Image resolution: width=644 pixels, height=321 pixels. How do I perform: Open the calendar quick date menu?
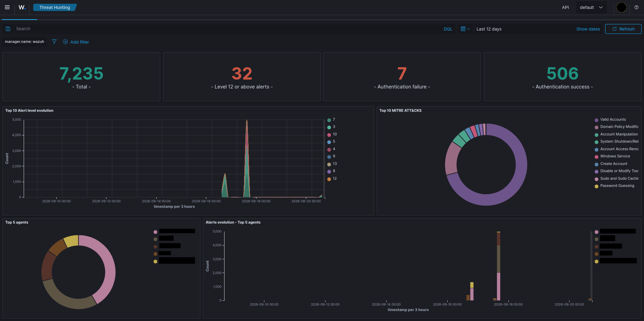(x=465, y=29)
